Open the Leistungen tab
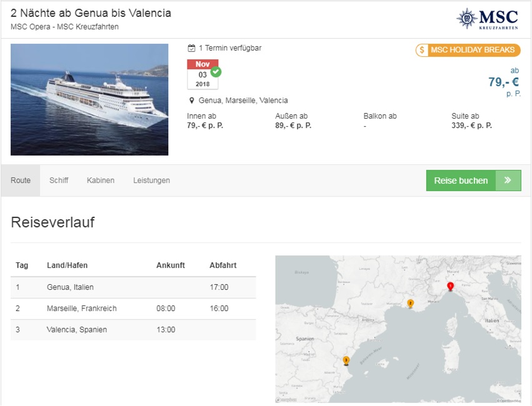The width and height of the screenshot is (532, 406). [151, 181]
